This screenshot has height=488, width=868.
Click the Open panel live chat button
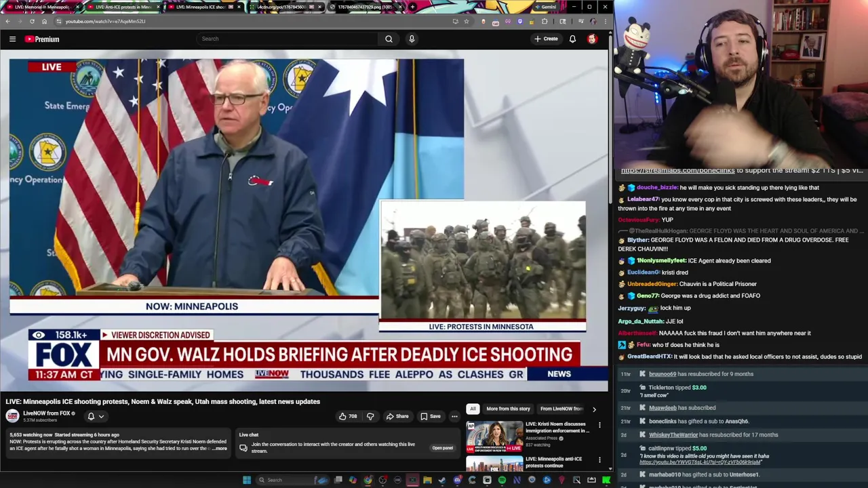[442, 448]
